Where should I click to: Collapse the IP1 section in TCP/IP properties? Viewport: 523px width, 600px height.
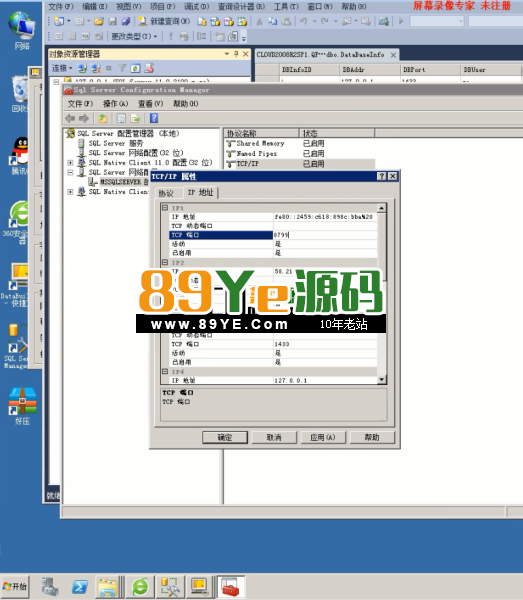click(165, 208)
